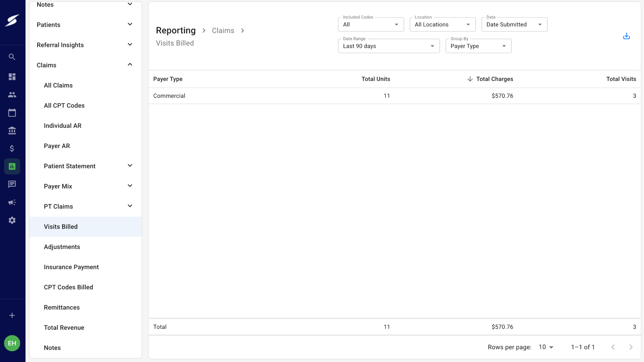This screenshot has width=644, height=362.
Task: Click the EH user avatar
Action: (x=12, y=343)
